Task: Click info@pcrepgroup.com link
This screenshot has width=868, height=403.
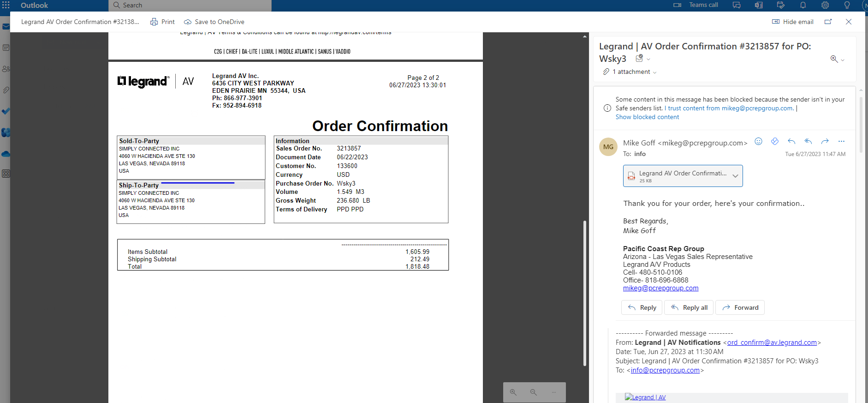Action: click(665, 370)
